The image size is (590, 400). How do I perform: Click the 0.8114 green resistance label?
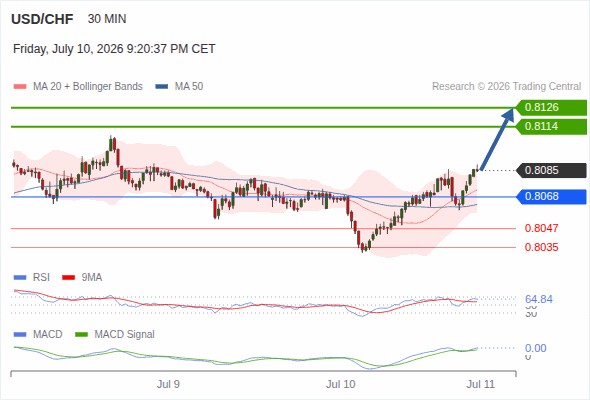[551, 126]
